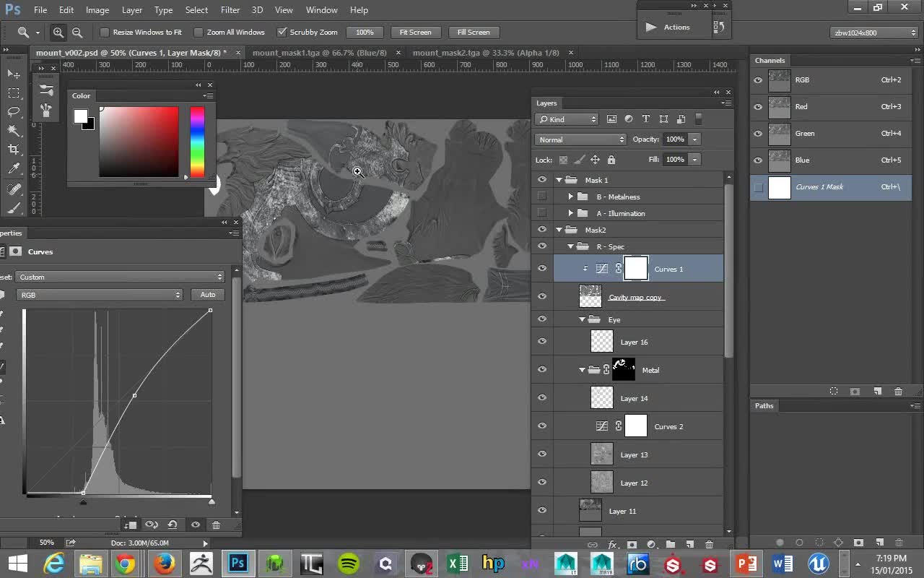This screenshot has width=924, height=578.
Task: Select the Move tool
Action: (14, 74)
